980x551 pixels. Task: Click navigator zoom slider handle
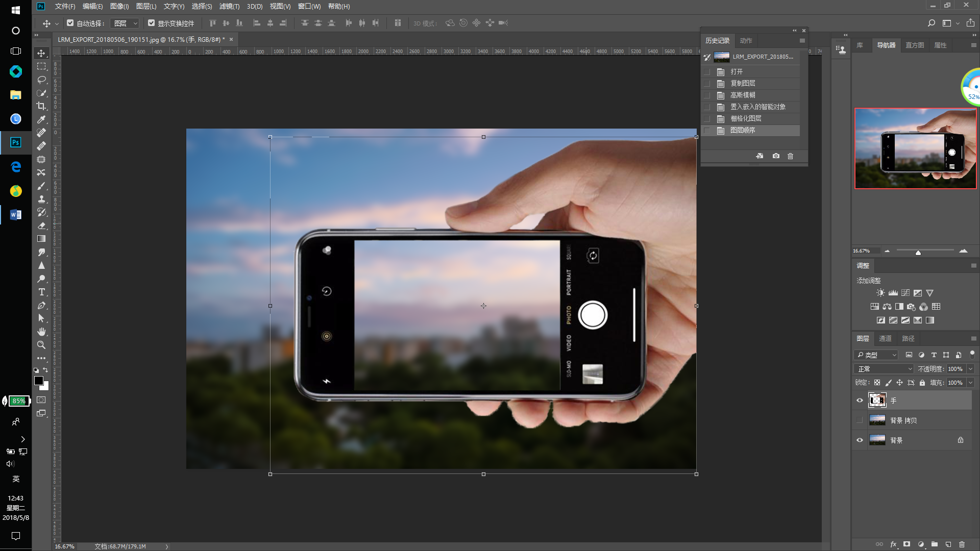(918, 253)
